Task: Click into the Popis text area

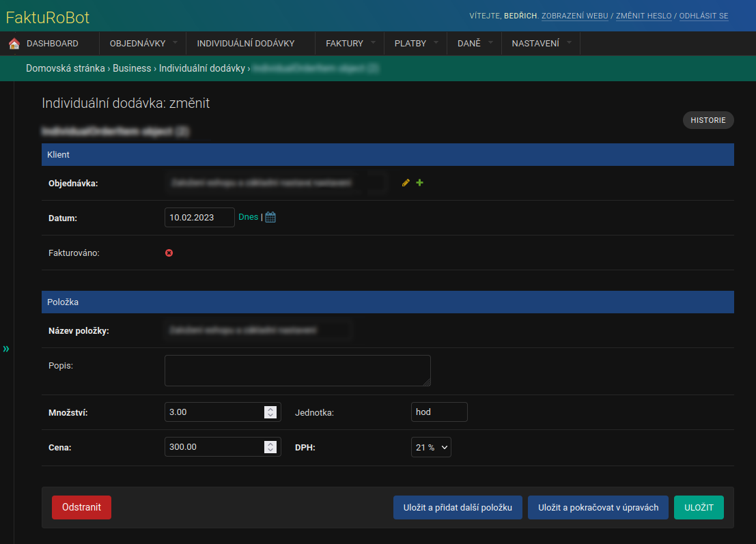Action: pyautogui.click(x=297, y=371)
